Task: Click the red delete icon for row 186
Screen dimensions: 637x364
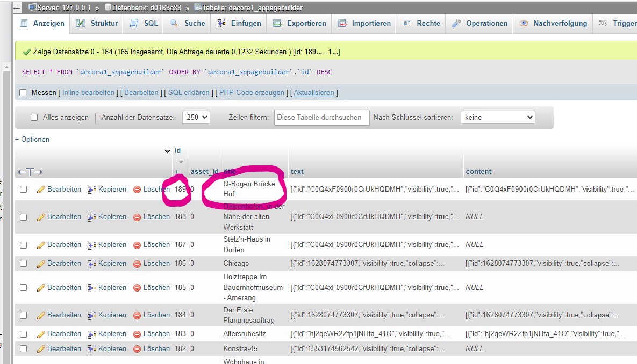Action: pos(137,264)
